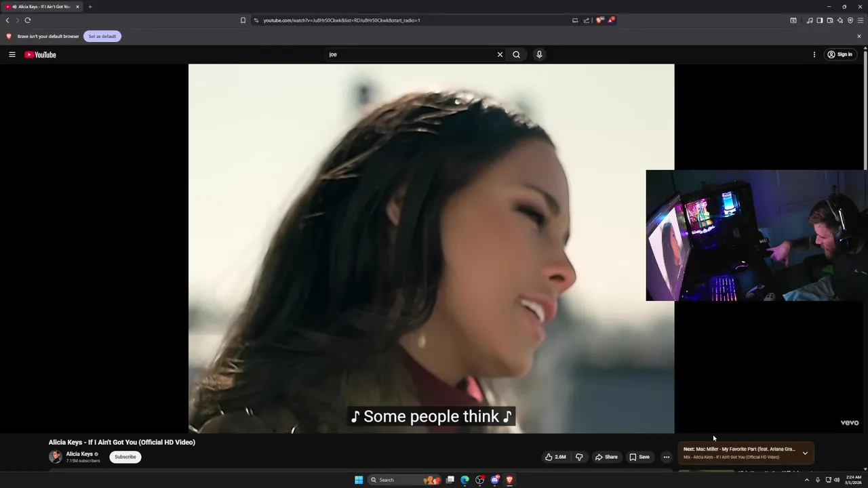The height and width of the screenshot is (488, 868).
Task: Click the browser address bar URL
Action: (x=342, y=20)
